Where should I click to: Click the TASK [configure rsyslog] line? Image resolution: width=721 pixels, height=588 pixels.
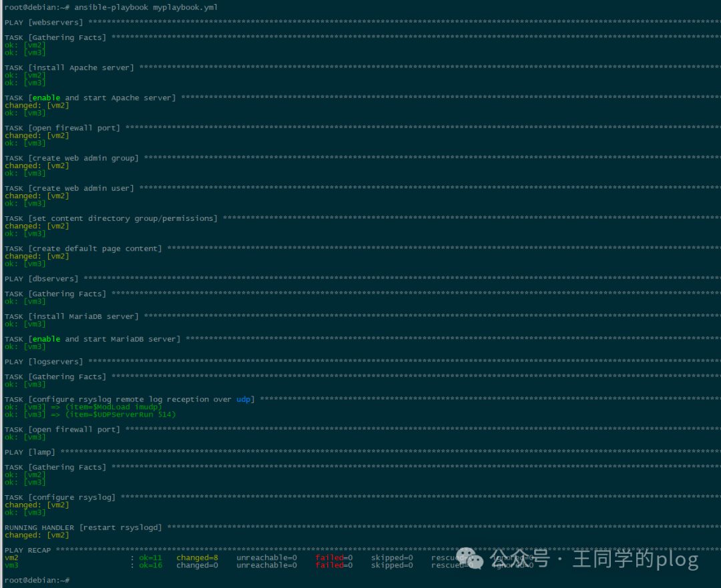[x=363, y=497]
